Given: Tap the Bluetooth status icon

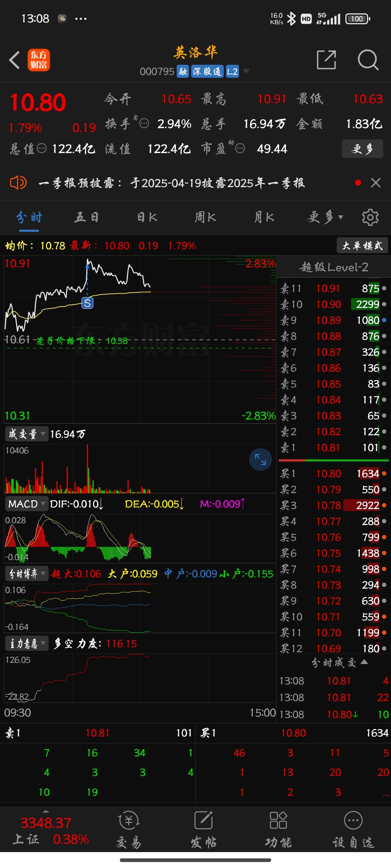Looking at the screenshot, I should (x=291, y=18).
